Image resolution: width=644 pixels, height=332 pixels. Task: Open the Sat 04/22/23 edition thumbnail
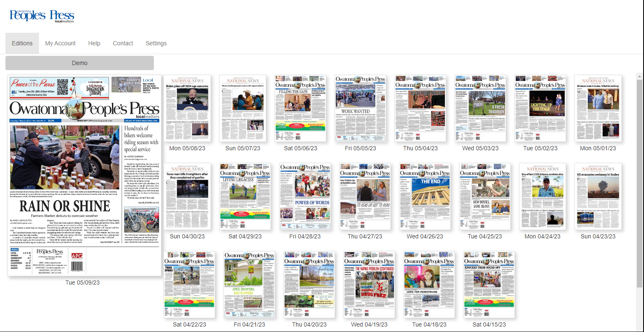pos(190,285)
